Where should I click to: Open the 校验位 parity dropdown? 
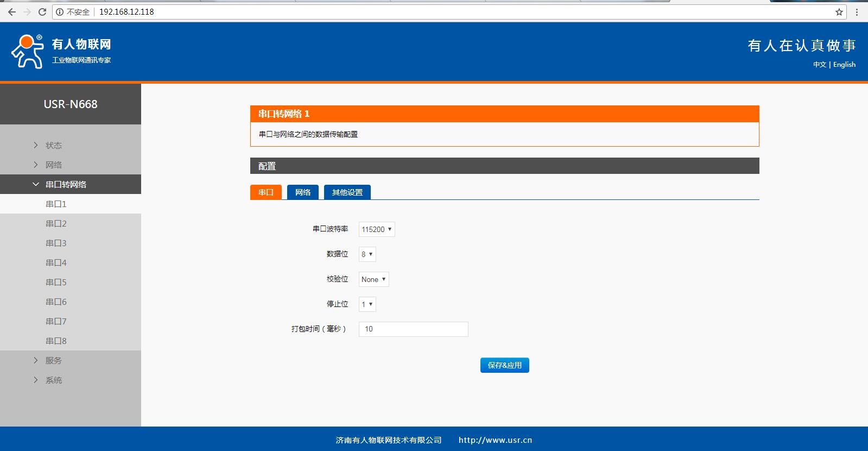[373, 279]
